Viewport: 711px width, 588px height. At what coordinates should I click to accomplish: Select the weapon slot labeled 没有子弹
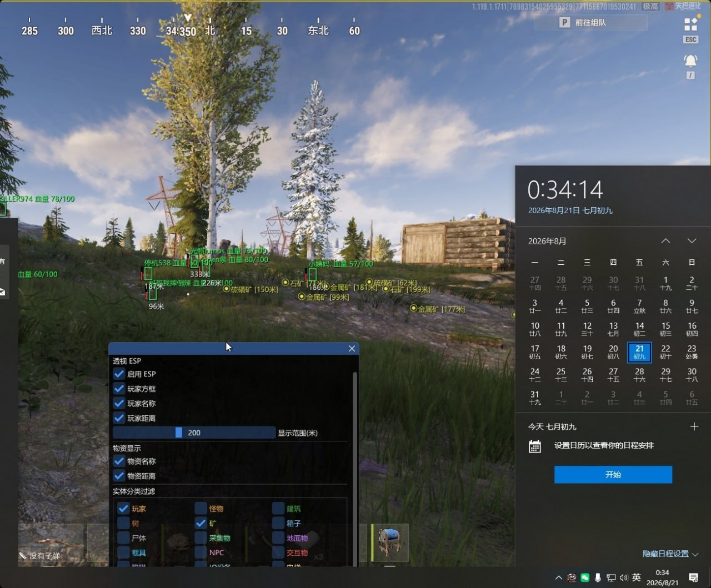tap(51, 542)
